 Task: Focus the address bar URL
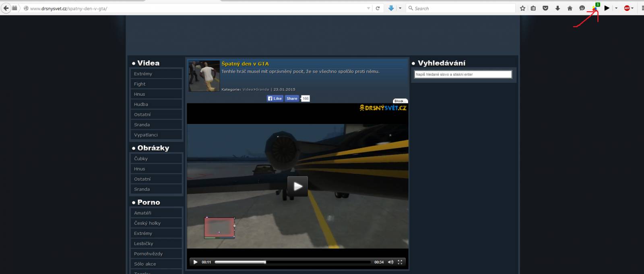pyautogui.click(x=197, y=8)
